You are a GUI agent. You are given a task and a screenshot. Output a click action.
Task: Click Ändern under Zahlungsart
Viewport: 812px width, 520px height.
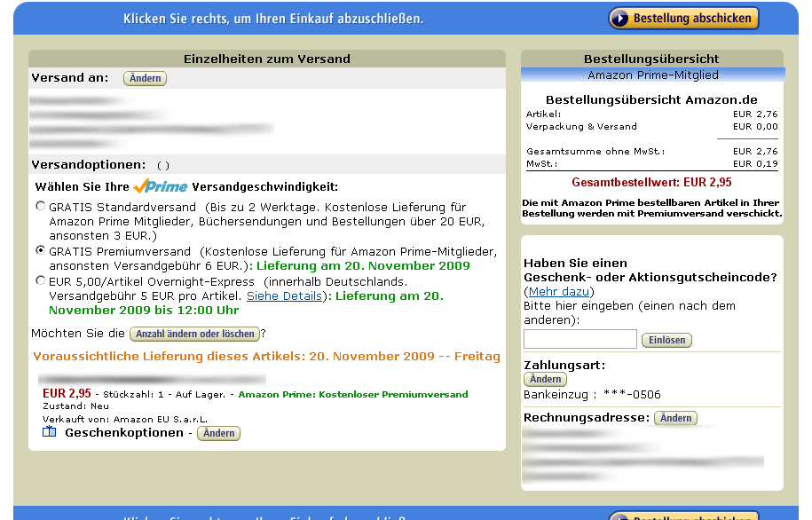pyautogui.click(x=545, y=379)
